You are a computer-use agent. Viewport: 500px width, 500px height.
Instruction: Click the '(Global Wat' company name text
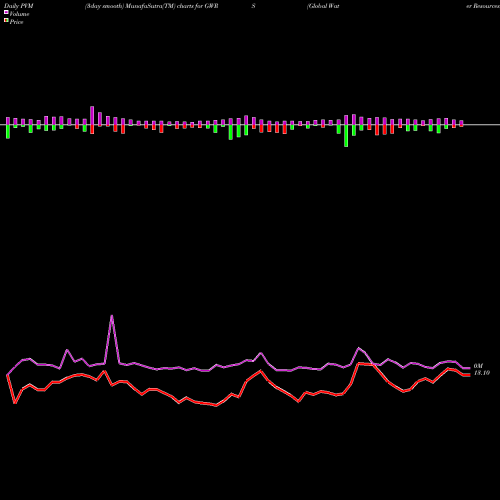(x=323, y=6)
